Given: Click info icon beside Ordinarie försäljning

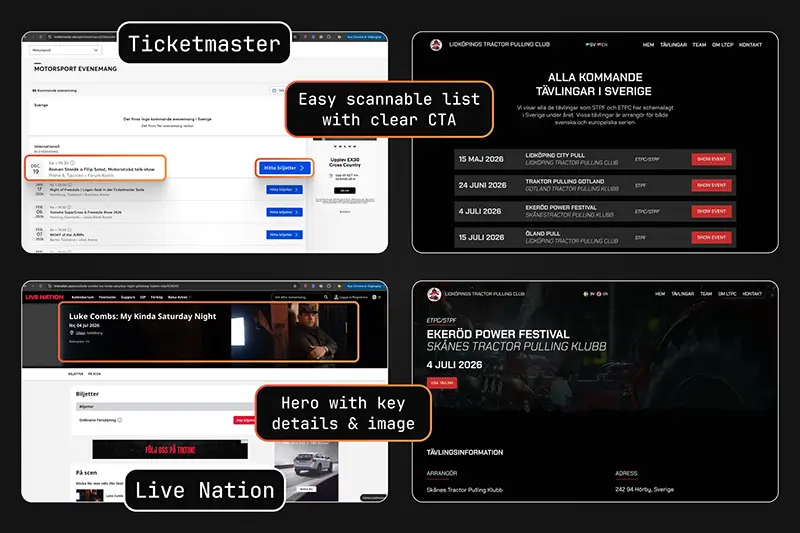Looking at the screenshot, I should (120, 420).
